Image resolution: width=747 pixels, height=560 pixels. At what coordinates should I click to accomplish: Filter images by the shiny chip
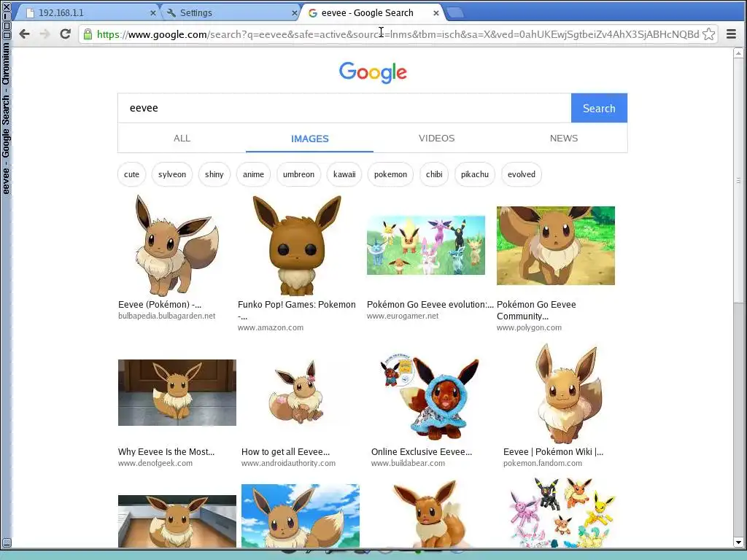[x=214, y=174]
